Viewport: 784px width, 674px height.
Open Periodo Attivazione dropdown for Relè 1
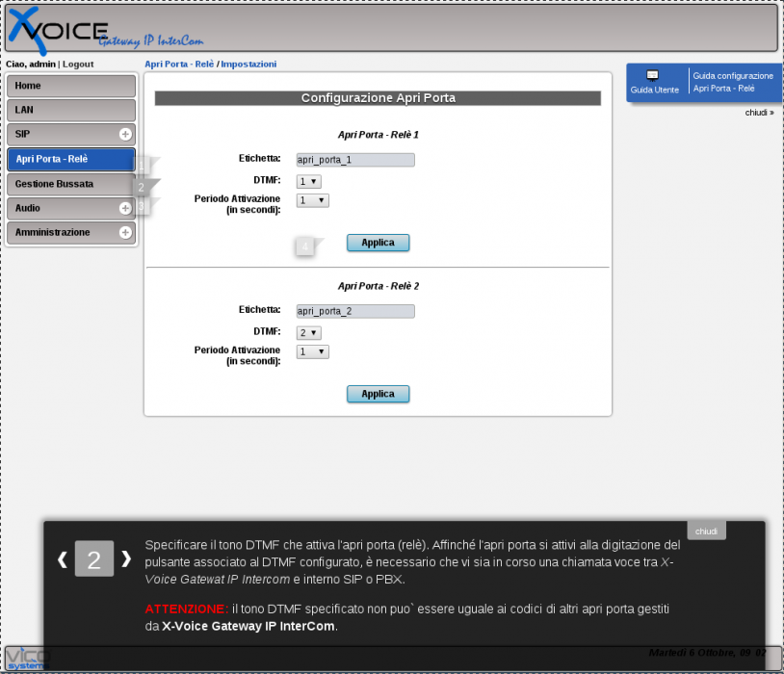[x=313, y=200]
